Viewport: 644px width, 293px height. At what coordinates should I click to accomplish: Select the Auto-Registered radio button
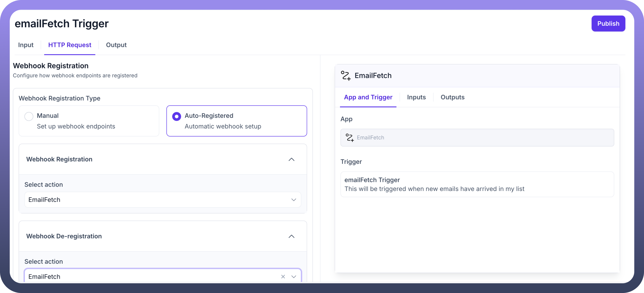pyautogui.click(x=177, y=116)
